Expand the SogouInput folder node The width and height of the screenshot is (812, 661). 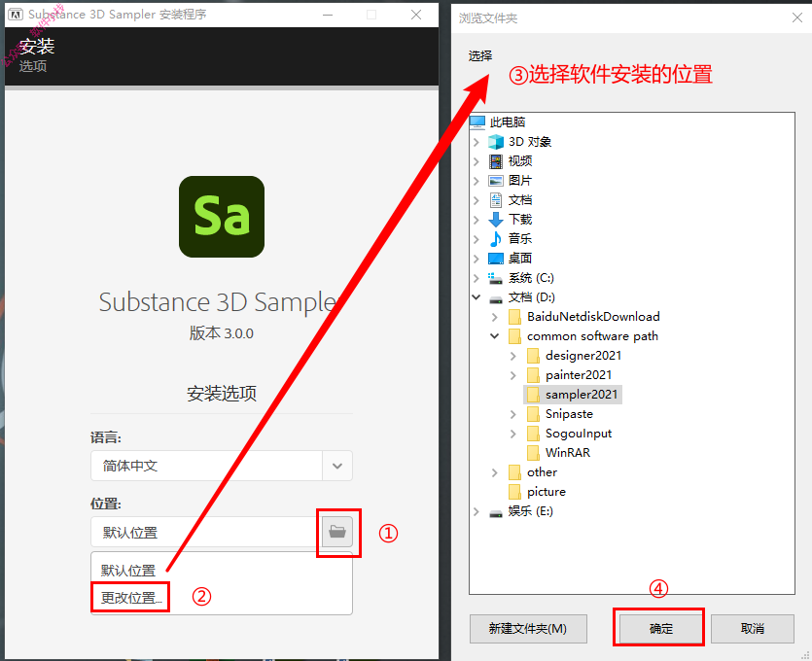pyautogui.click(x=512, y=434)
